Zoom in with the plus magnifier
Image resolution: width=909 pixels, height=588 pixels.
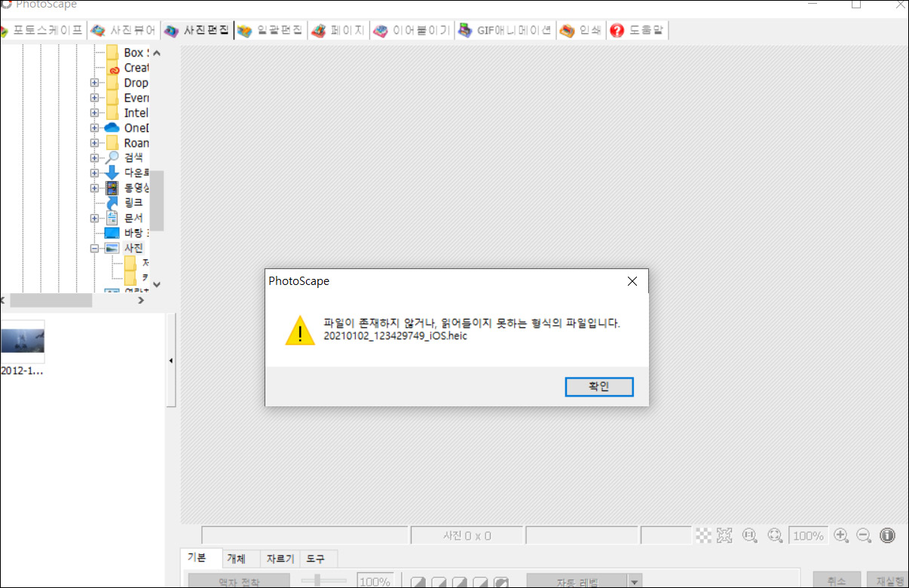(x=841, y=535)
